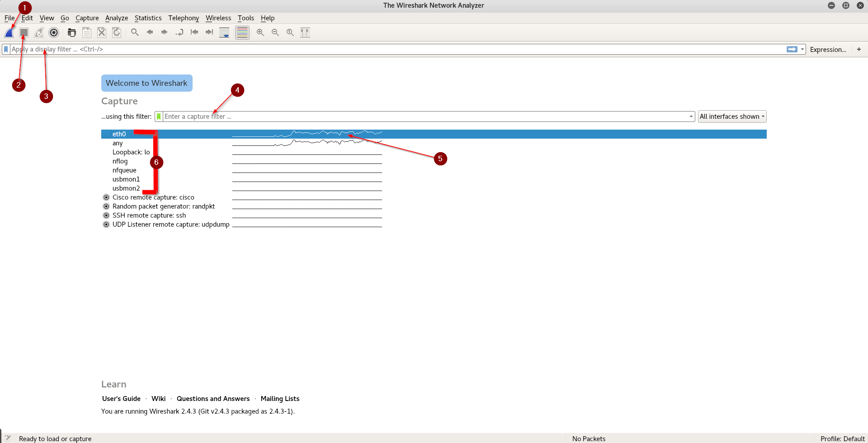
Task: Expand capture filter history dropdown arrow
Action: pyautogui.click(x=691, y=117)
